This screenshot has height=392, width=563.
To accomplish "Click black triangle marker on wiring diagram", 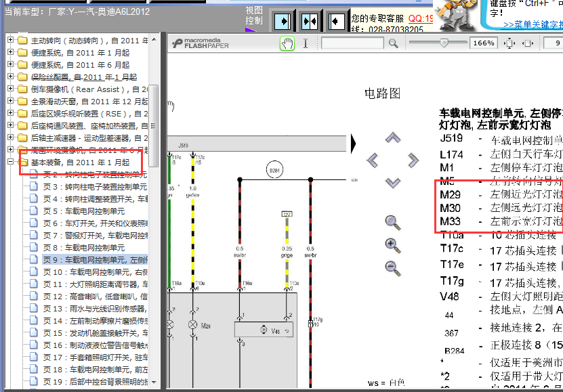I will tap(353, 144).
